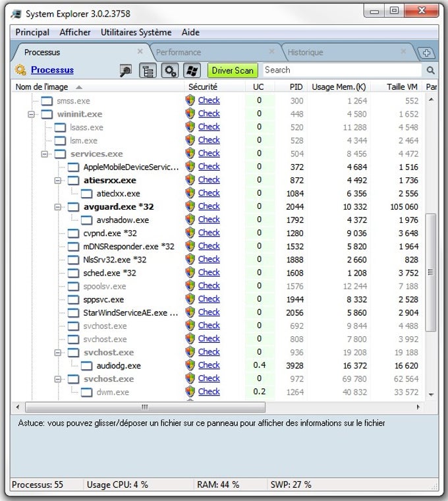Click the vertical scrollbar down arrow
This screenshot has width=448, height=501.
431,395
